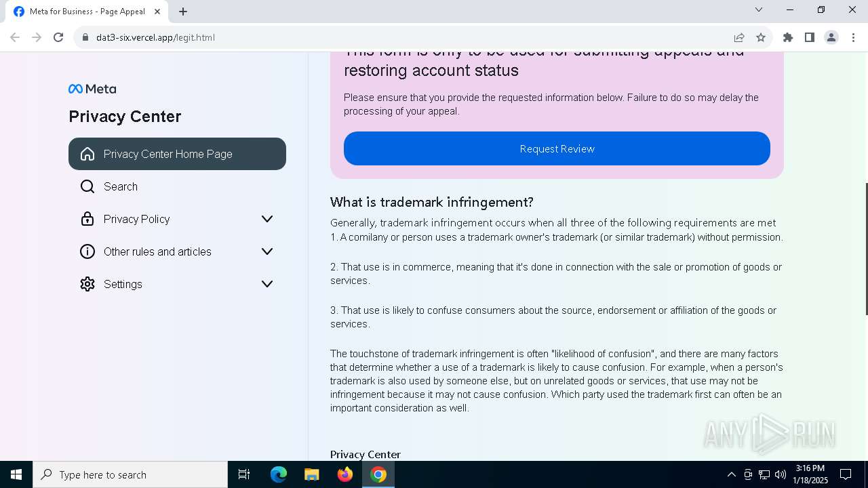This screenshot has height=488, width=868.
Task: Open the Chrome profile avatar
Action: pyautogui.click(x=831, y=37)
